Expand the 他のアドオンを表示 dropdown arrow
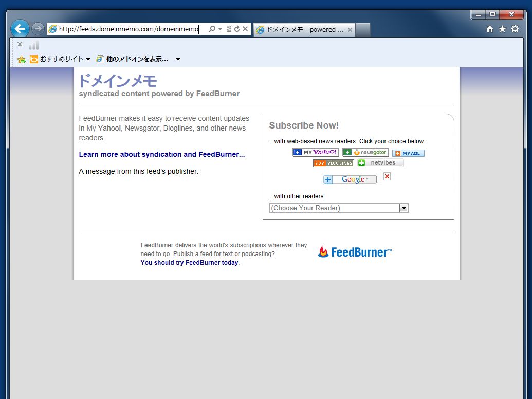532x399 pixels. pyautogui.click(x=178, y=59)
